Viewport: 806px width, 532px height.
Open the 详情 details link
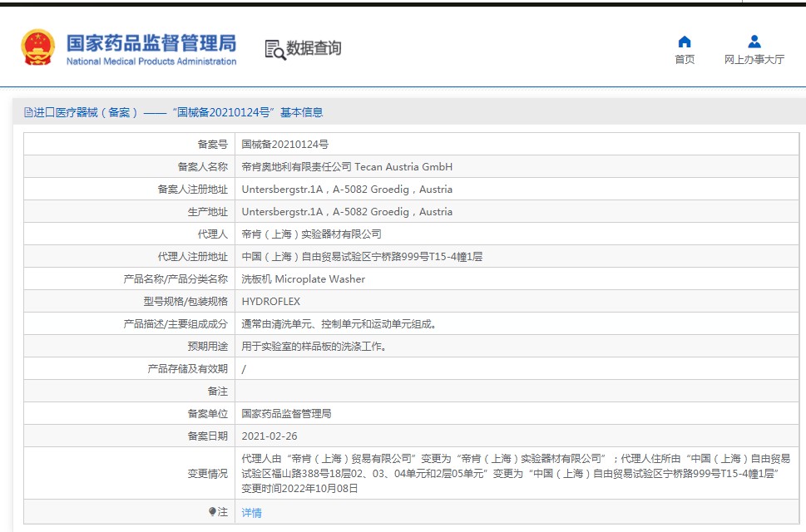point(251,513)
